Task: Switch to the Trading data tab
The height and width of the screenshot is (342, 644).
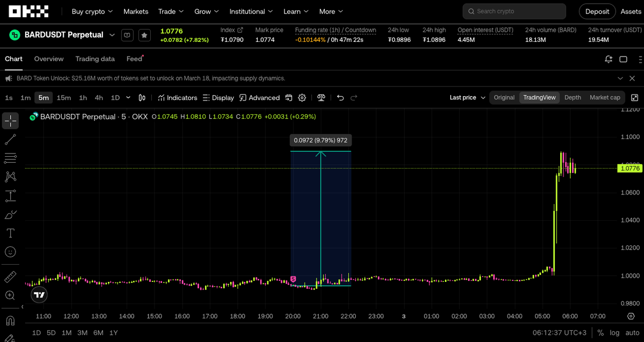Action: [95, 59]
